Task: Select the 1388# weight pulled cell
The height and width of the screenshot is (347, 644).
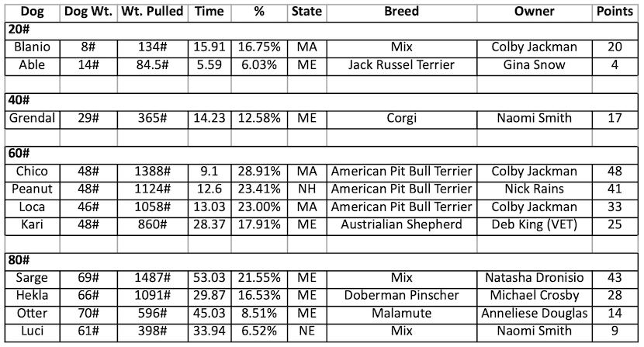Action: point(153,171)
